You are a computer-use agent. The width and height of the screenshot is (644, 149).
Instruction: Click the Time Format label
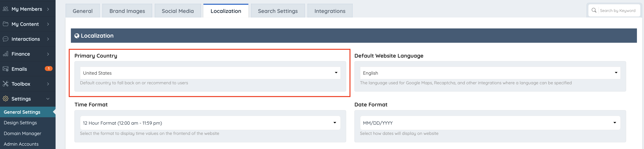click(91, 104)
